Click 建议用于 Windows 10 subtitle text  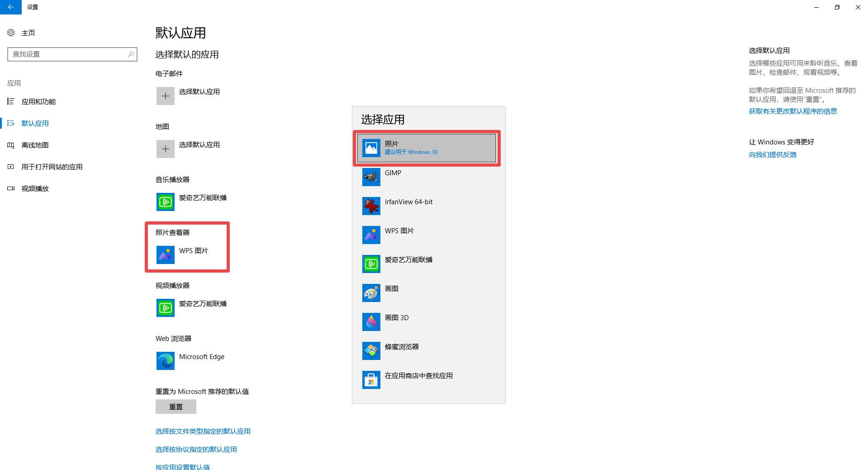pos(411,152)
